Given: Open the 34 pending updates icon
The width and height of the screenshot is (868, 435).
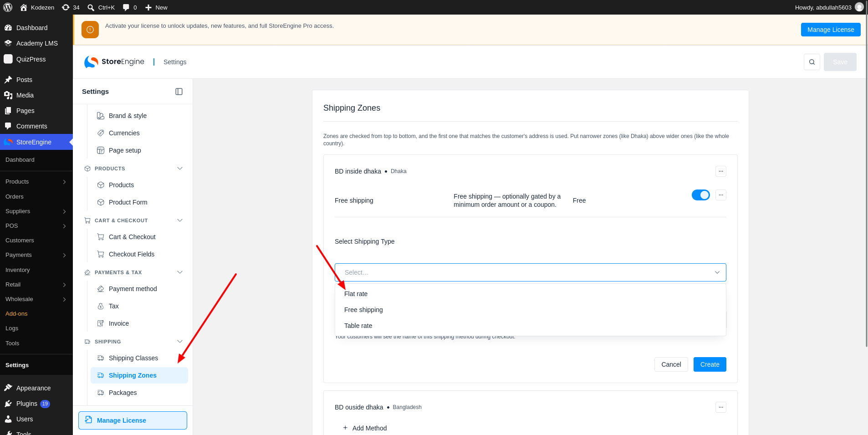Looking at the screenshot, I should click(66, 7).
